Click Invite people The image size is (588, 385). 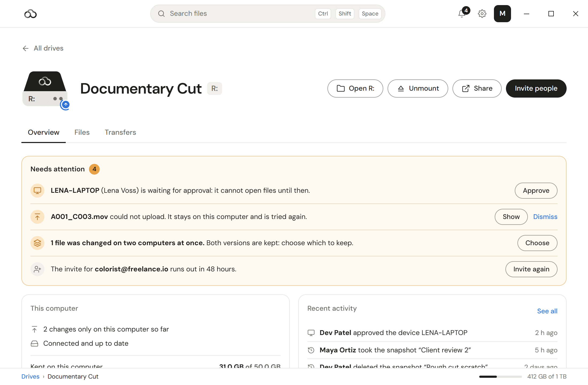coord(536,88)
